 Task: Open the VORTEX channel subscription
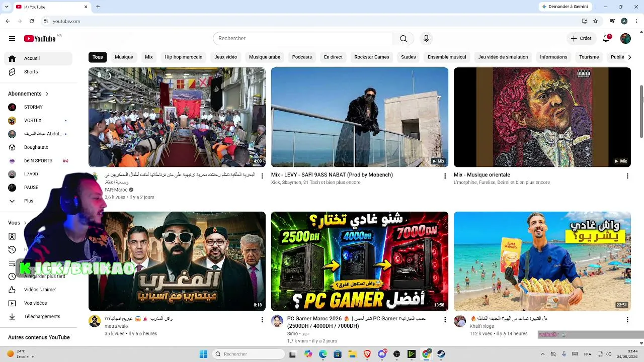tap(33, 121)
